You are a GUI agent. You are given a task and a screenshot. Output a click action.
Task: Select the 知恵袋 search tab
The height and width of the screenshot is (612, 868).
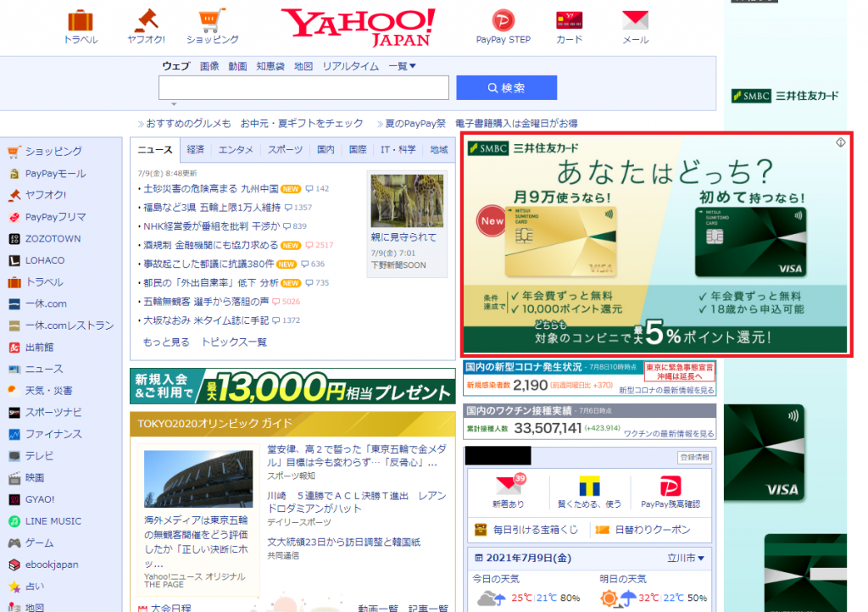(x=270, y=66)
